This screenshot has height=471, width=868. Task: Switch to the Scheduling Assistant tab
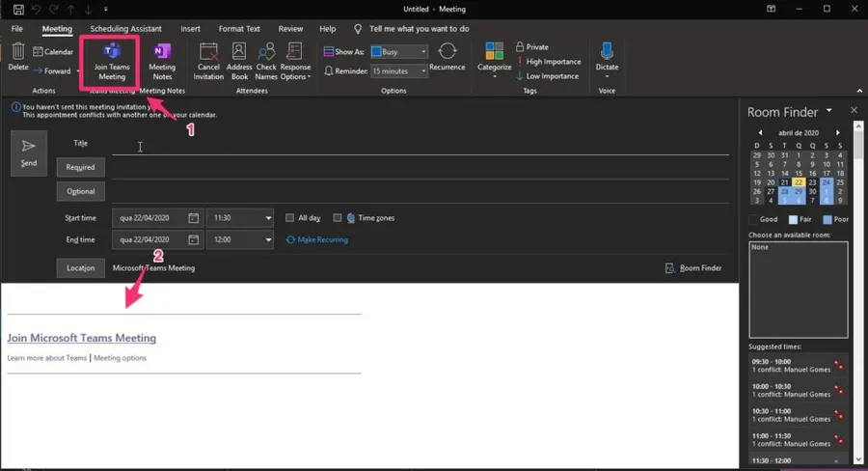[125, 29]
